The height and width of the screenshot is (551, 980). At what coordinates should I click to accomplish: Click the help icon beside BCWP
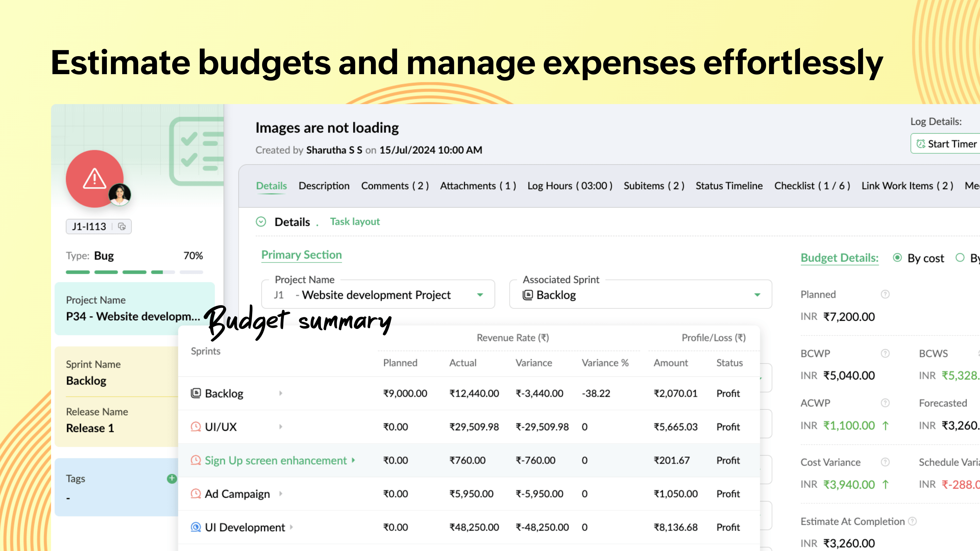pos(885,353)
